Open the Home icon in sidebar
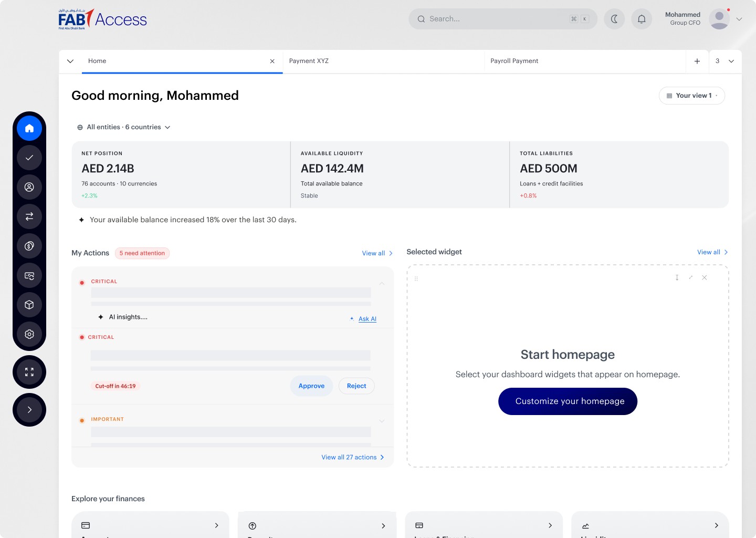This screenshot has height=538, width=756. [x=29, y=128]
